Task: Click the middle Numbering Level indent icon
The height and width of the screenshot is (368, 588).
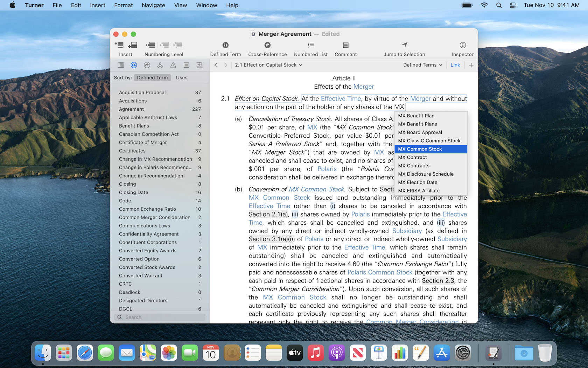Action: pos(164,45)
